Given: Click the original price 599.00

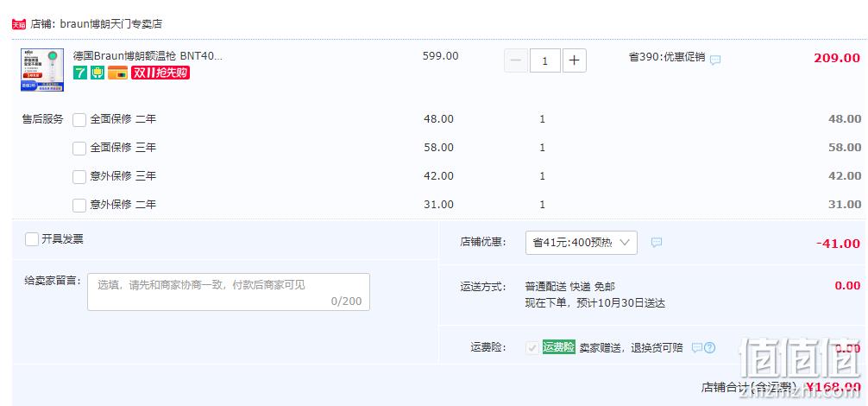Looking at the screenshot, I should click(441, 56).
